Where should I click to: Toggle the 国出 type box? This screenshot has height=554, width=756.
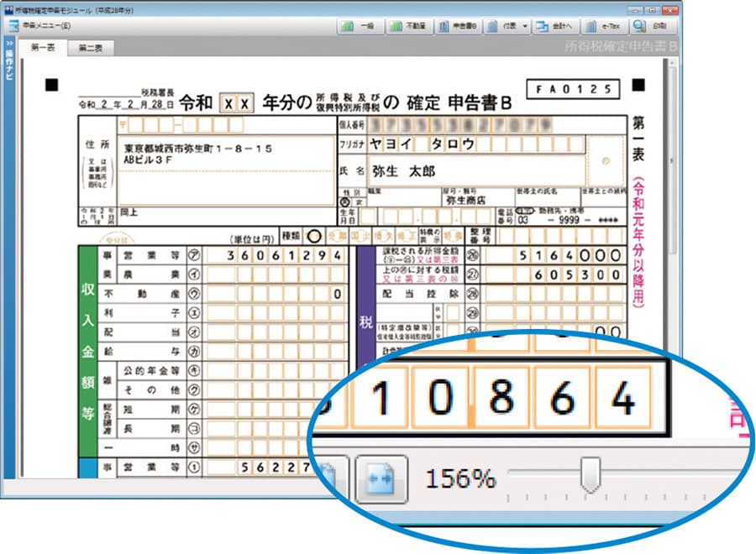(x=360, y=237)
